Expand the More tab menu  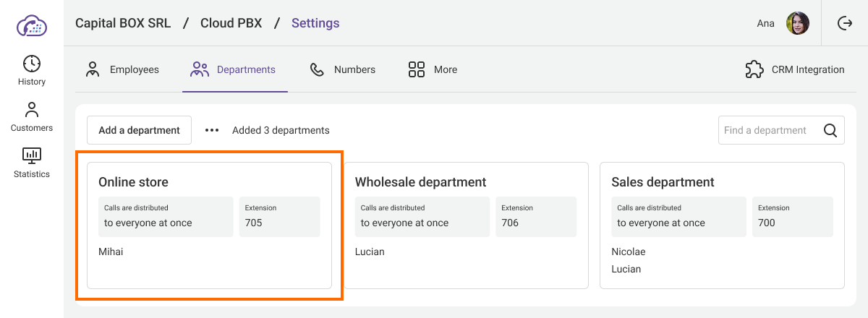pyautogui.click(x=433, y=69)
